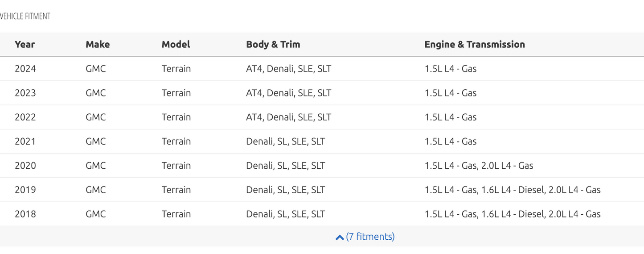This screenshot has height=254, width=644.
Task: Click 2021 trim Denali, SL, SLE, SLT
Action: coord(286,141)
